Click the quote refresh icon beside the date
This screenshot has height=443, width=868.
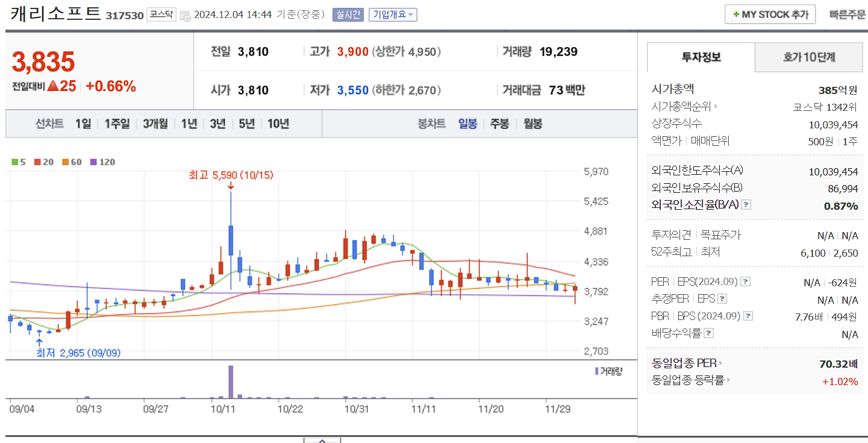(x=186, y=16)
